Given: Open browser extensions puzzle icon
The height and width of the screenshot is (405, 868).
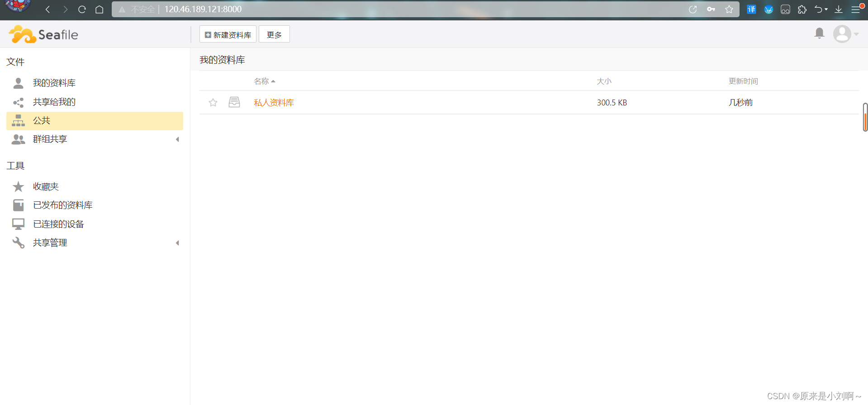Looking at the screenshot, I should click(802, 9).
